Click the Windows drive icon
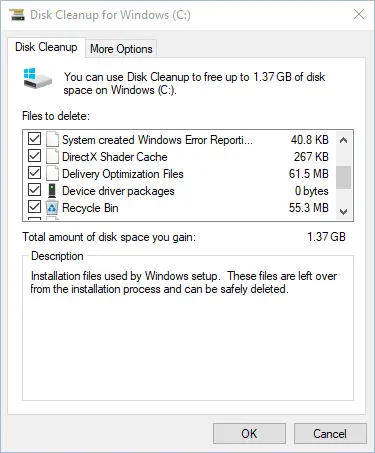Viewport: 375px width, 453px height. click(x=37, y=78)
